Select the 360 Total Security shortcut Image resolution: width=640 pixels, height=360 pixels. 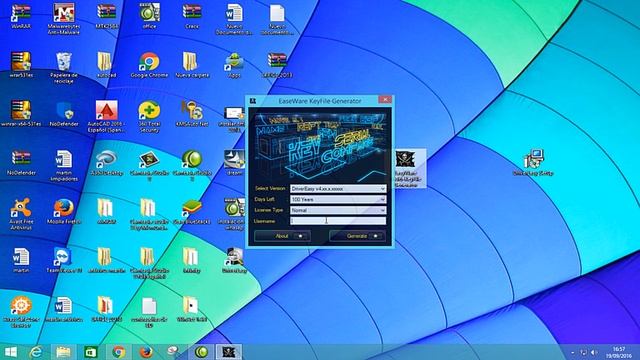click(149, 116)
